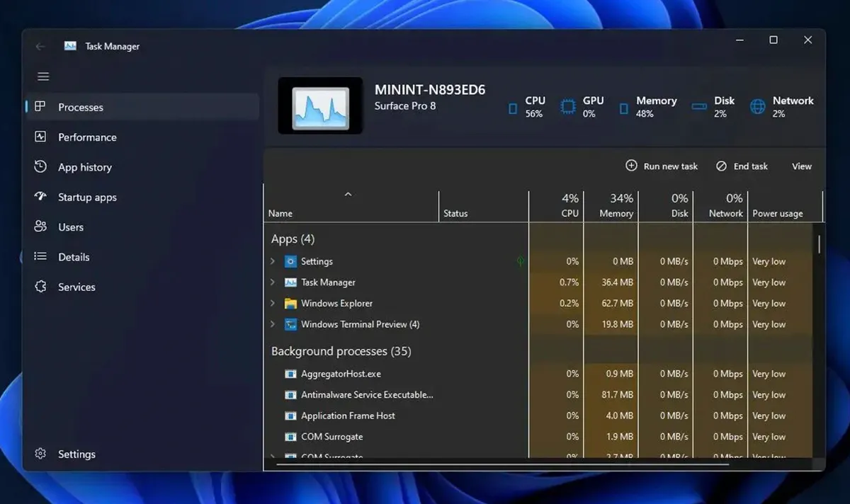Click the Run new task plus icon
This screenshot has width=850, height=504.
pyautogui.click(x=631, y=166)
